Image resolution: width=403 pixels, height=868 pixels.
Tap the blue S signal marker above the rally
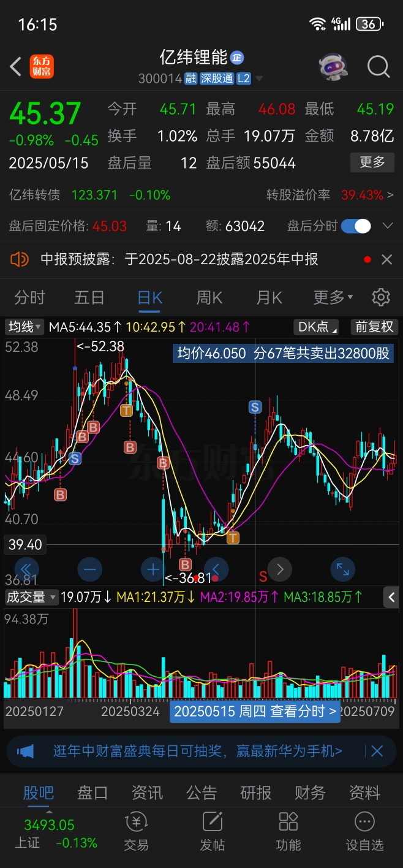point(255,406)
